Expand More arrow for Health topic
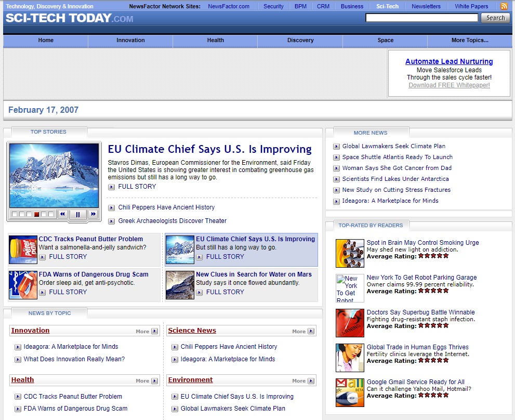 pyautogui.click(x=154, y=381)
